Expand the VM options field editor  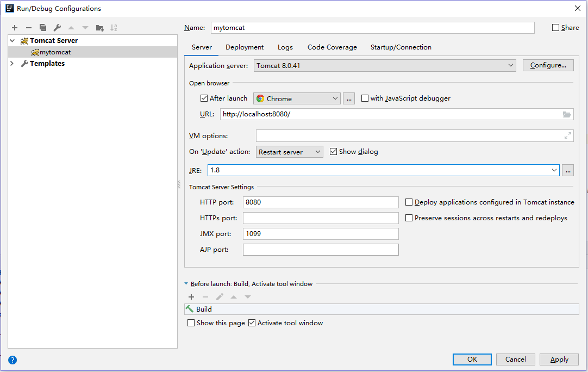[x=568, y=136]
